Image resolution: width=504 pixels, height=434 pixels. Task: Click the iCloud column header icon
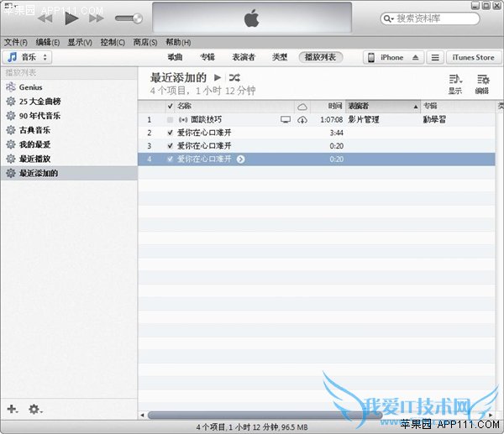tap(302, 107)
